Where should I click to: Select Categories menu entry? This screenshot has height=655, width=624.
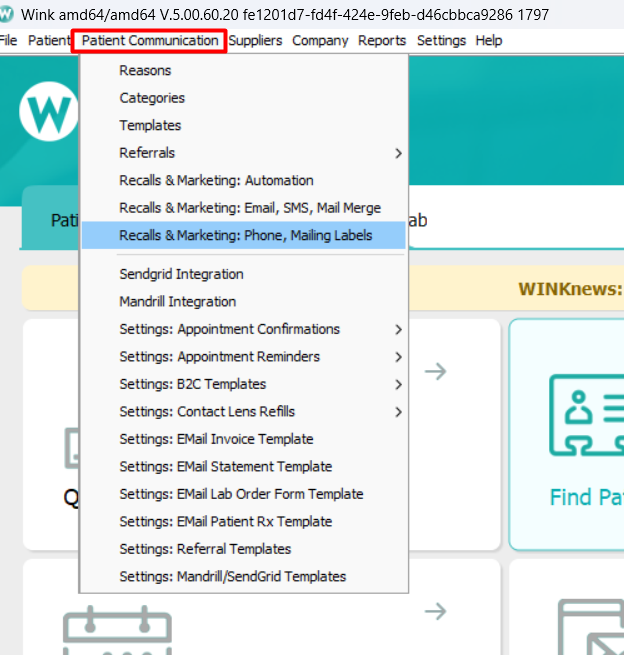click(244, 98)
